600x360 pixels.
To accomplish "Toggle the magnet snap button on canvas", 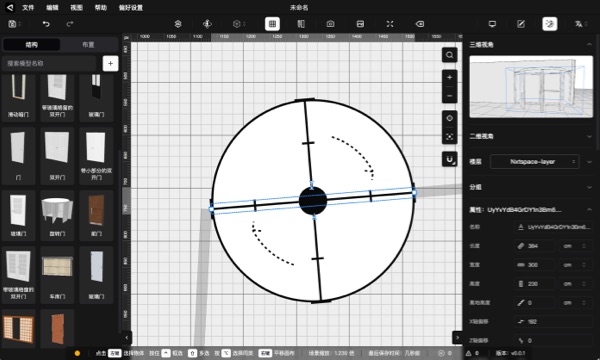I will (x=450, y=159).
